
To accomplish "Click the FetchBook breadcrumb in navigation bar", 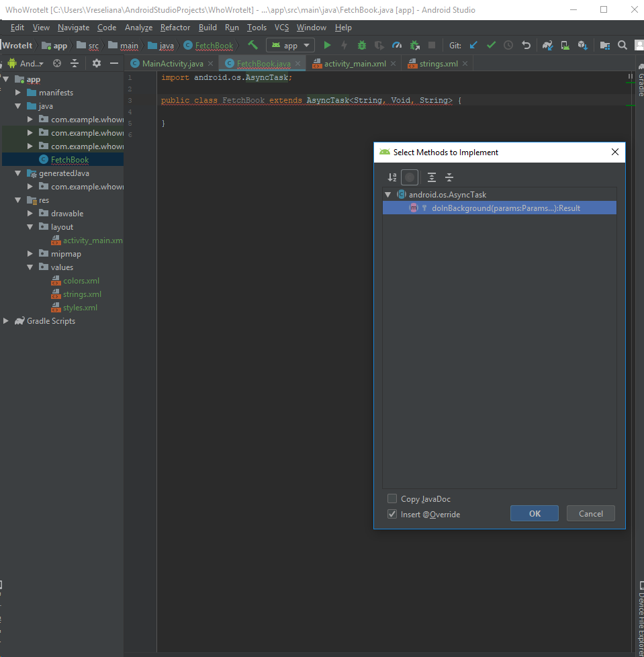I will [209, 45].
